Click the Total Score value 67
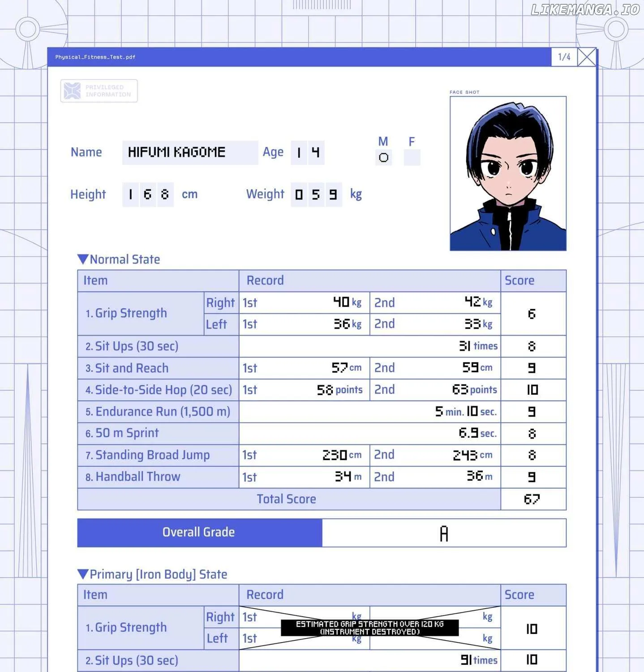 (532, 499)
